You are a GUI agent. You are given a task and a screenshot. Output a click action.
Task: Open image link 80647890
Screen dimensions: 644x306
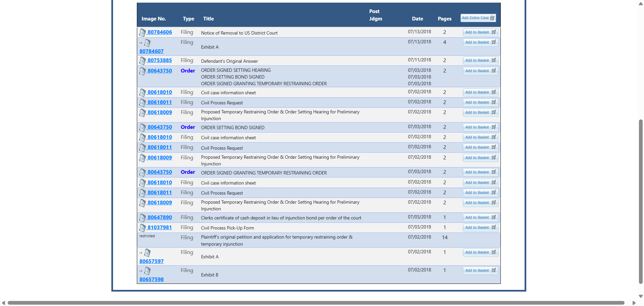coord(160,217)
